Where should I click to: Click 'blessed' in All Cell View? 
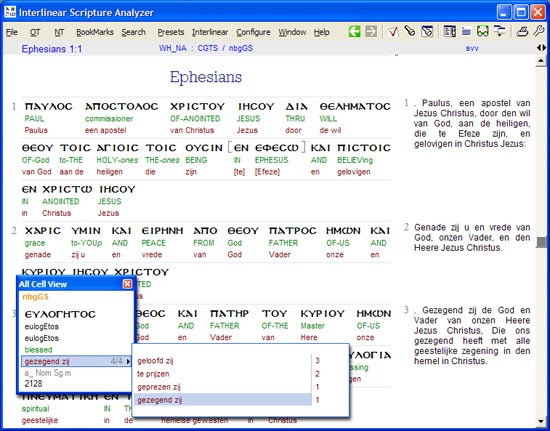pos(38,350)
